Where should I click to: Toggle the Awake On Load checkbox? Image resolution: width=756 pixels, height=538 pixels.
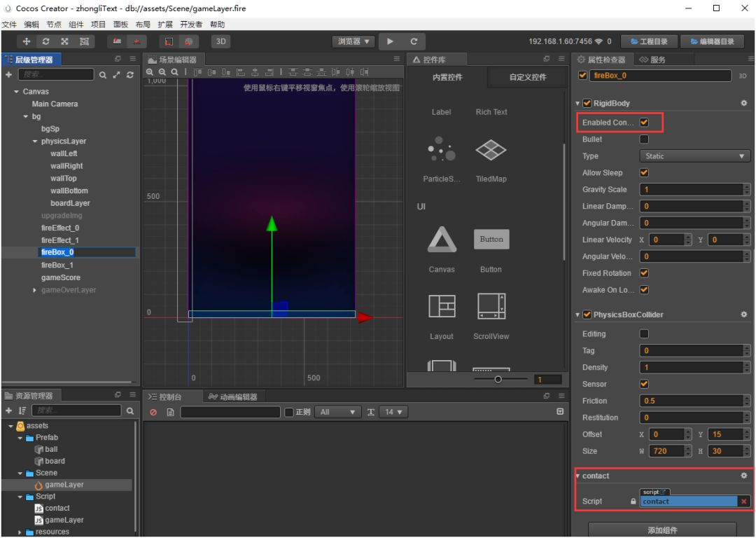pos(644,290)
